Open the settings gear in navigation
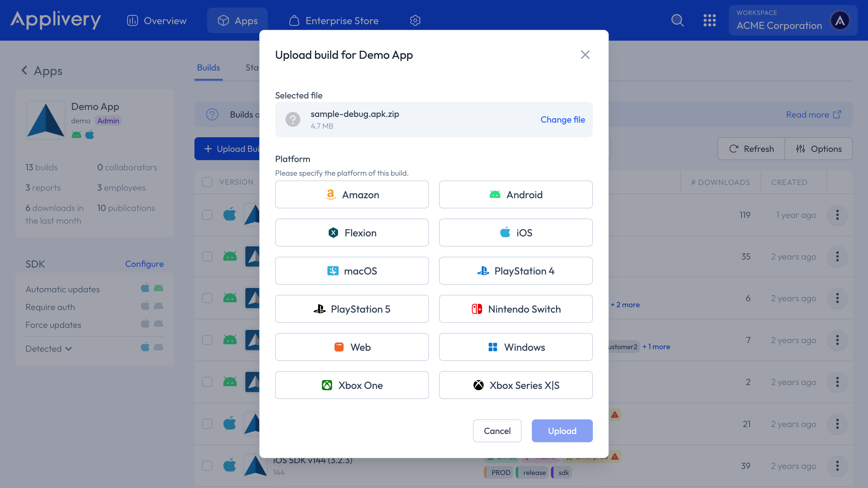 [x=415, y=21]
